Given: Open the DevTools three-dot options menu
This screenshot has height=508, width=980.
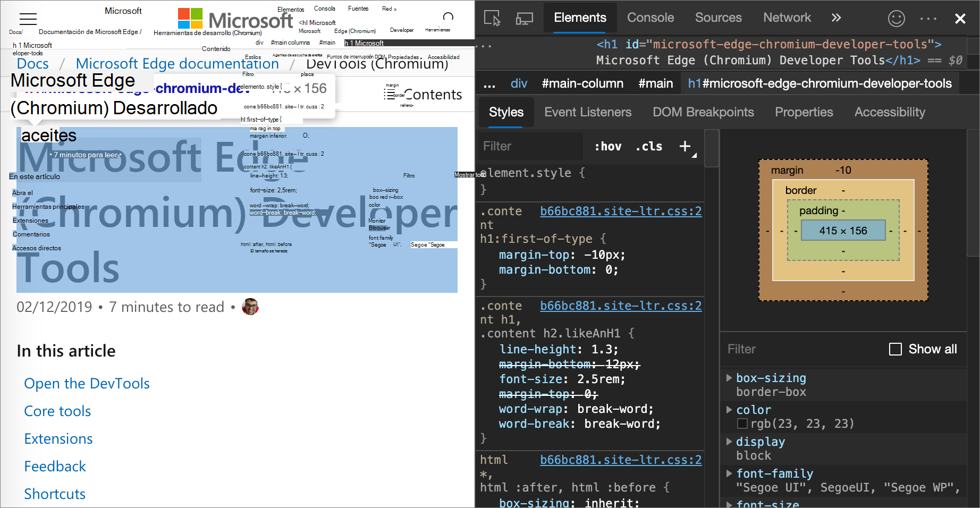Looking at the screenshot, I should coord(928,19).
